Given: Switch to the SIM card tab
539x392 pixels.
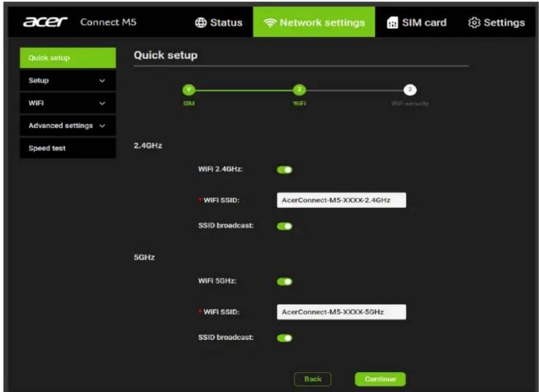Looking at the screenshot, I should coord(416,23).
